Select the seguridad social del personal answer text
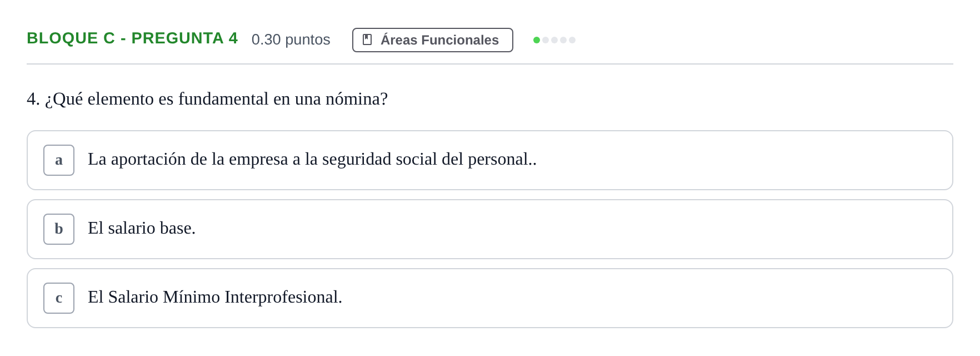This screenshot has height=356, width=980. (312, 160)
